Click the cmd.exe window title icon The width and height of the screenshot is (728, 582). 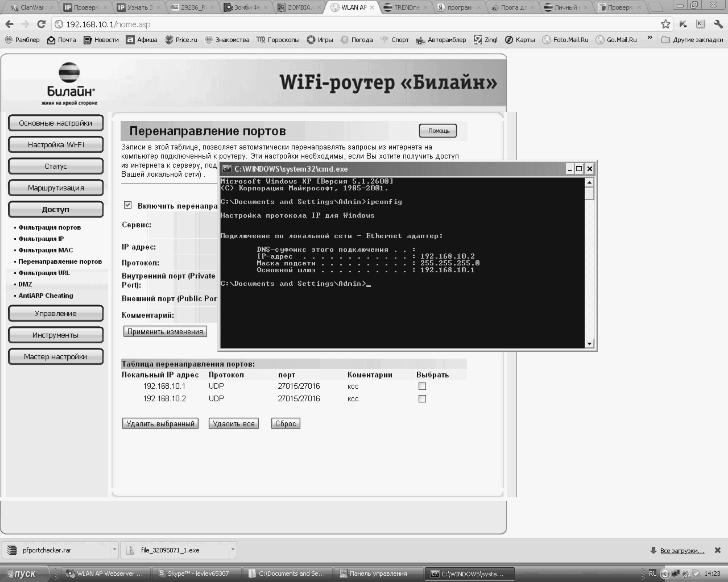227,169
